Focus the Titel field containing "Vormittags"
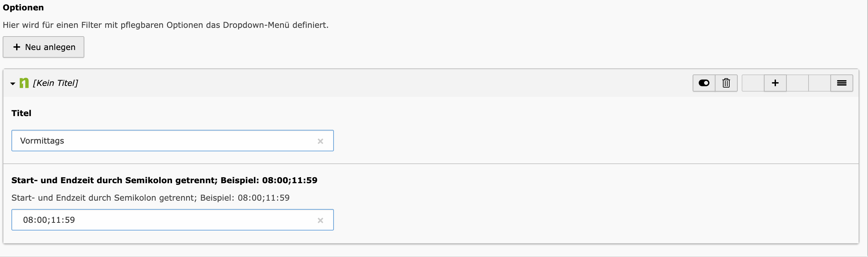The image size is (868, 257). (x=162, y=141)
